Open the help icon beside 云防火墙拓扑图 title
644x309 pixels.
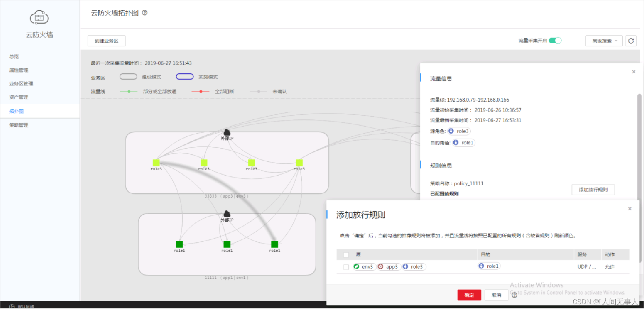(145, 13)
